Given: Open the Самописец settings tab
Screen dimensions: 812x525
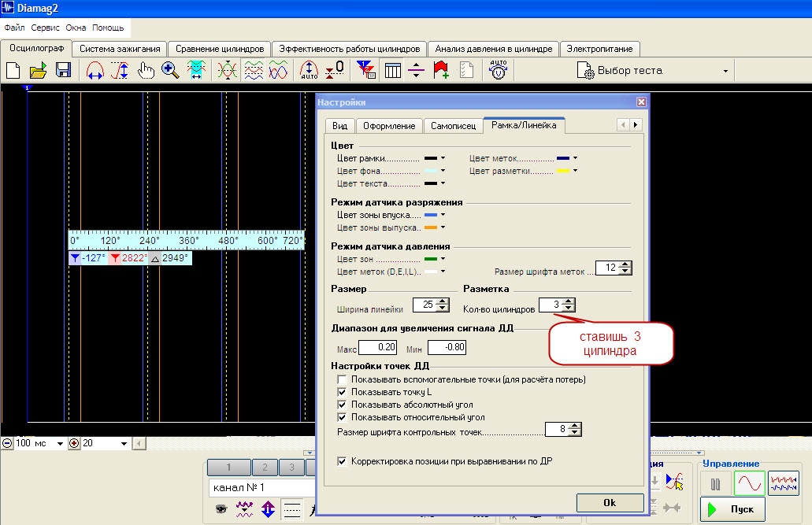Looking at the screenshot, I should point(453,126).
